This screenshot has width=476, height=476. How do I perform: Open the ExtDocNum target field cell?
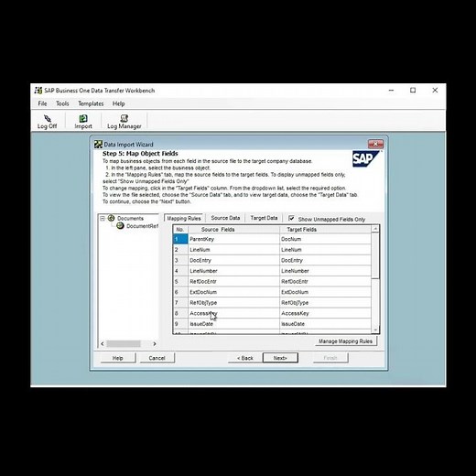coord(325,292)
